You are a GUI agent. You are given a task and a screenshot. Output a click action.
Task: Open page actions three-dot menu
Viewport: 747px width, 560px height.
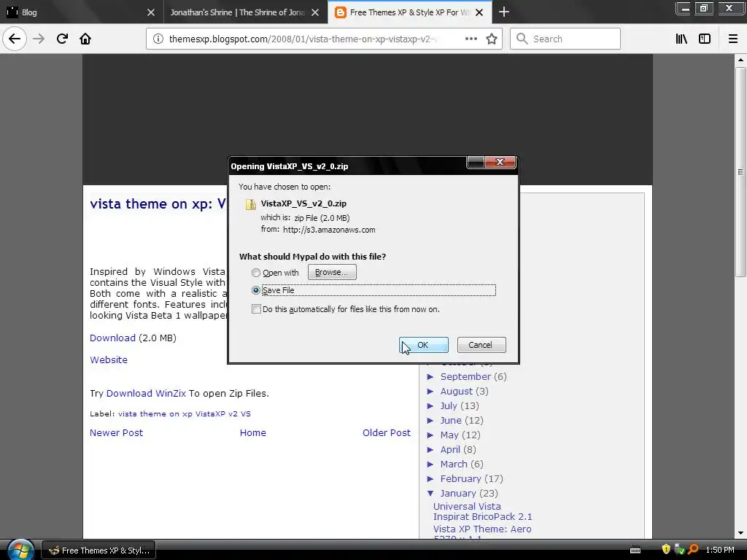pyautogui.click(x=471, y=39)
